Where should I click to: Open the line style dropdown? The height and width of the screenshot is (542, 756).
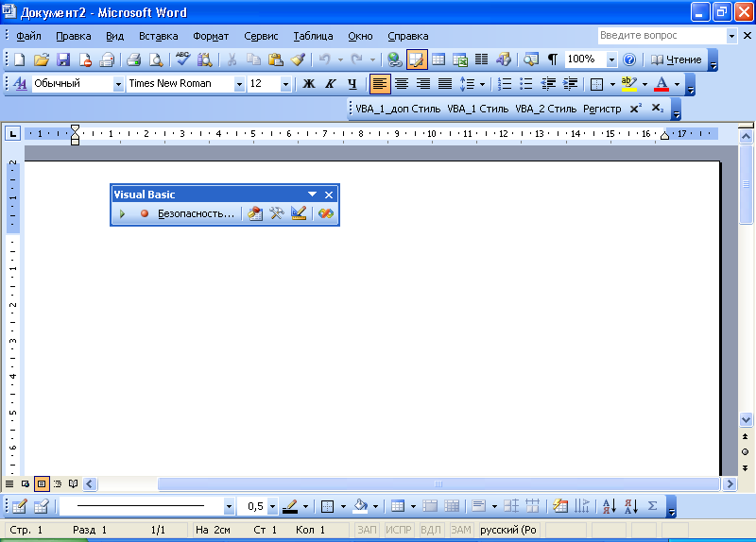tap(229, 506)
